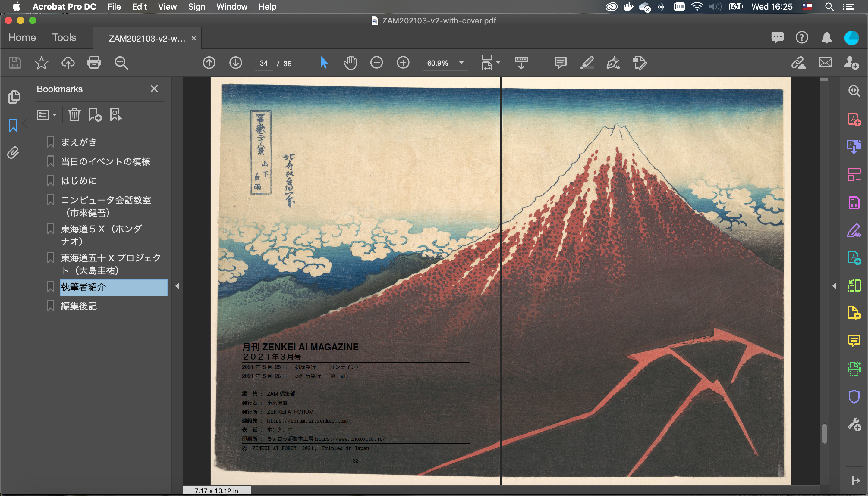Collapse the right tools pane arrow
Viewport: 868px width, 496px height.
834,286
